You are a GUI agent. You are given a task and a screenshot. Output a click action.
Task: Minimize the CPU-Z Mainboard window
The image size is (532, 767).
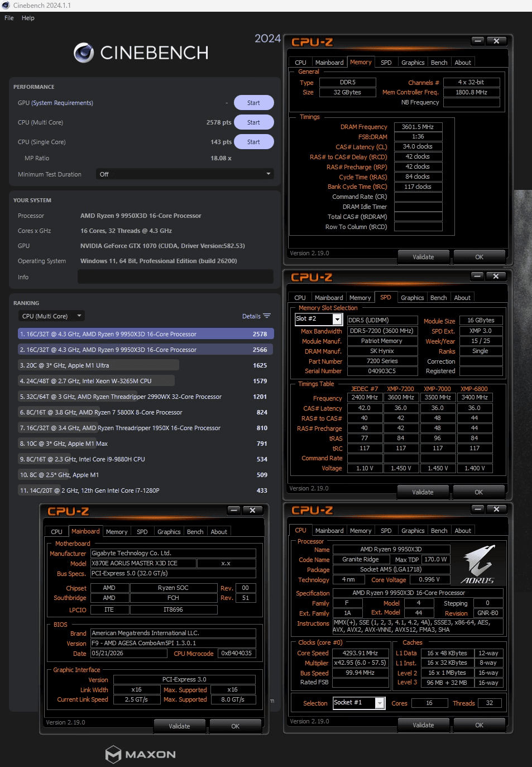point(234,510)
